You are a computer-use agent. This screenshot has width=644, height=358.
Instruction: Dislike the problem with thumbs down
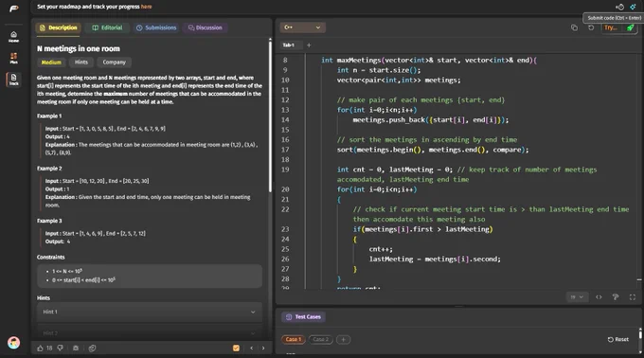click(x=61, y=349)
